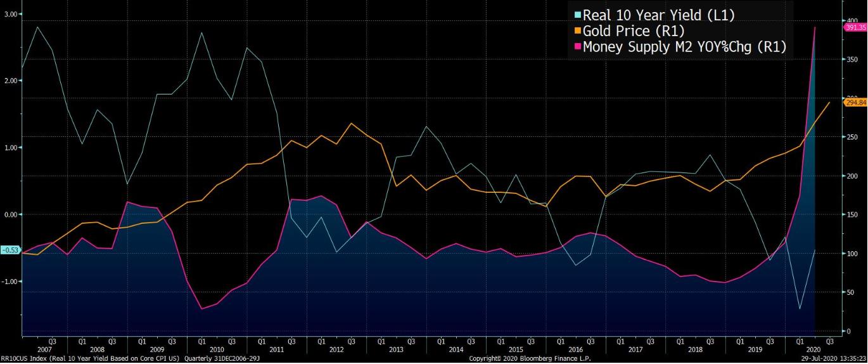Viewport: 868px width, 364px height.
Task: Click the cyan -0.53 left axis value tag
Action: [x=10, y=250]
